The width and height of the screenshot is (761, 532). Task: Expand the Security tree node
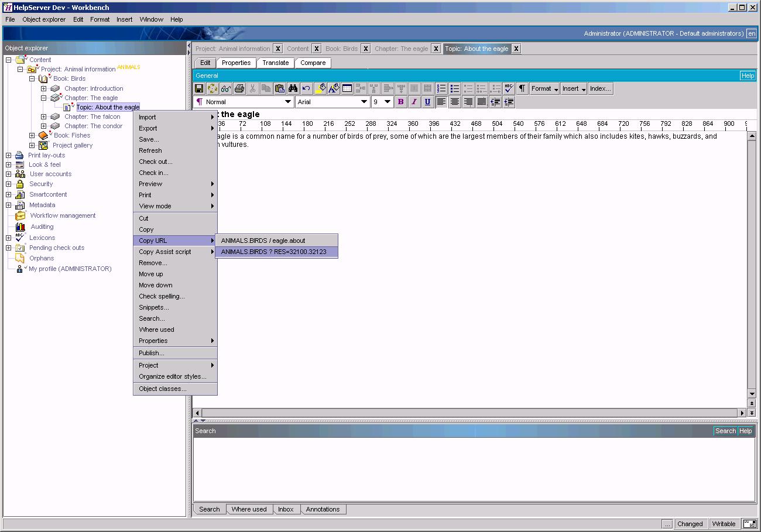pos(8,184)
